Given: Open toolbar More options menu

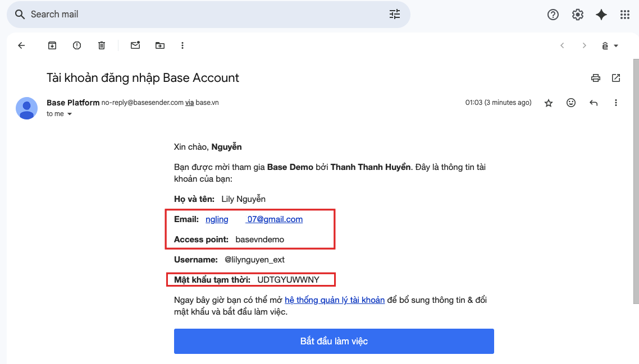Looking at the screenshot, I should pos(182,45).
